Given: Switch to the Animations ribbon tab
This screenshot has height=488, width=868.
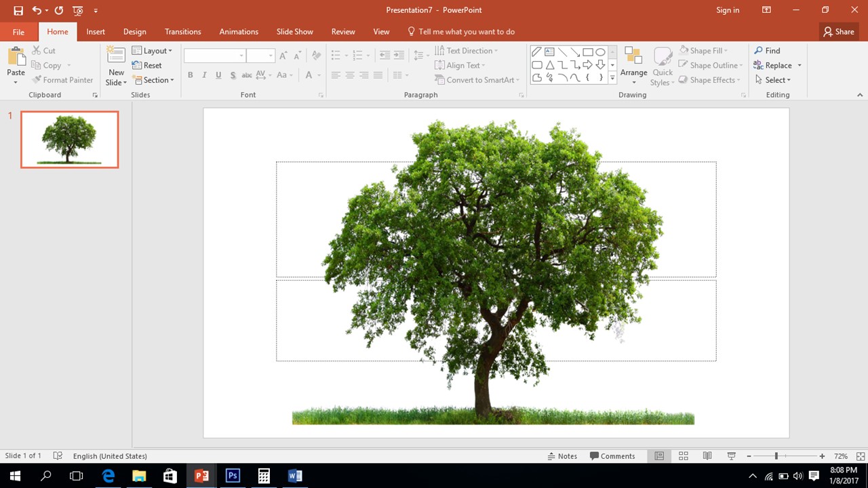Looking at the screenshot, I should (x=238, y=31).
